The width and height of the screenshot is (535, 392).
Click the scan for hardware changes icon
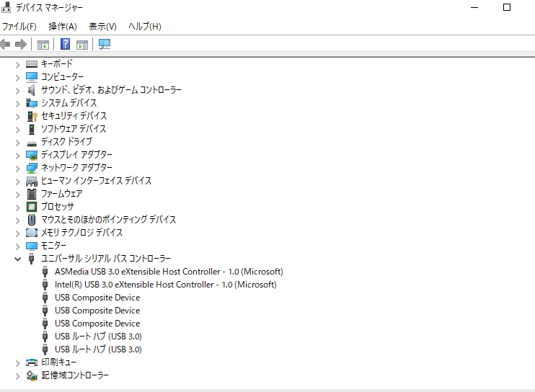(105, 44)
